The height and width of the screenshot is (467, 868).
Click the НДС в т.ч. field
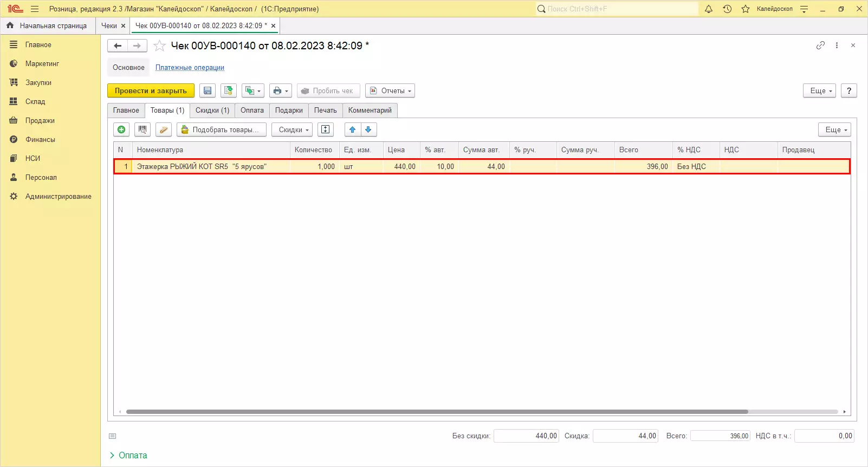(824, 436)
